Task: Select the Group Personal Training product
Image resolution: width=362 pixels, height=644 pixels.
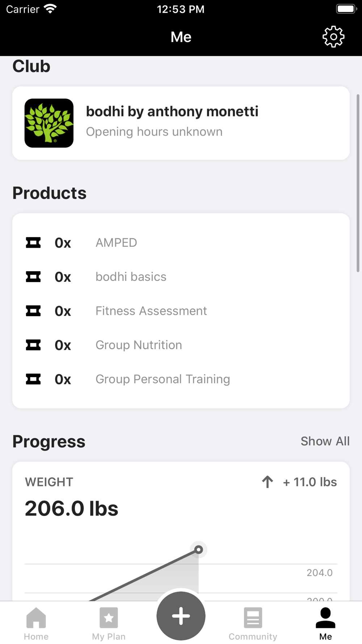Action: (x=163, y=379)
